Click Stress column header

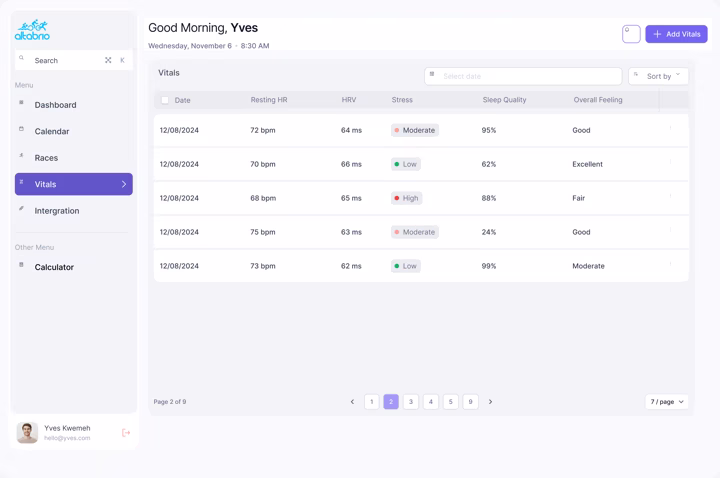(x=402, y=100)
